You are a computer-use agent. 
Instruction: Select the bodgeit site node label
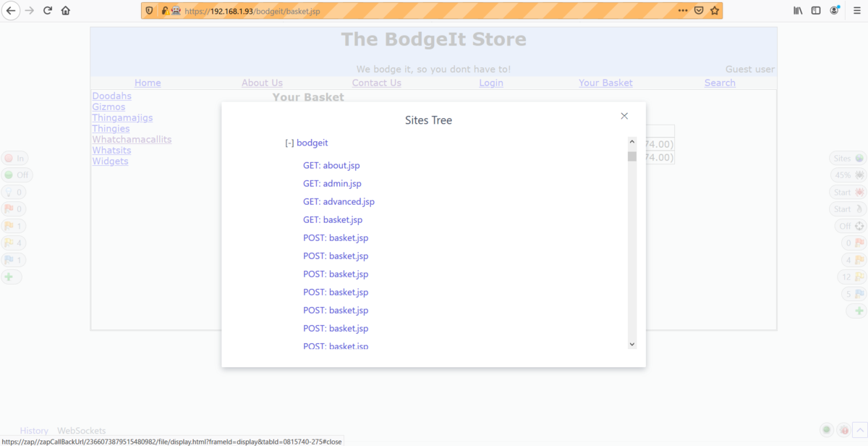point(312,143)
